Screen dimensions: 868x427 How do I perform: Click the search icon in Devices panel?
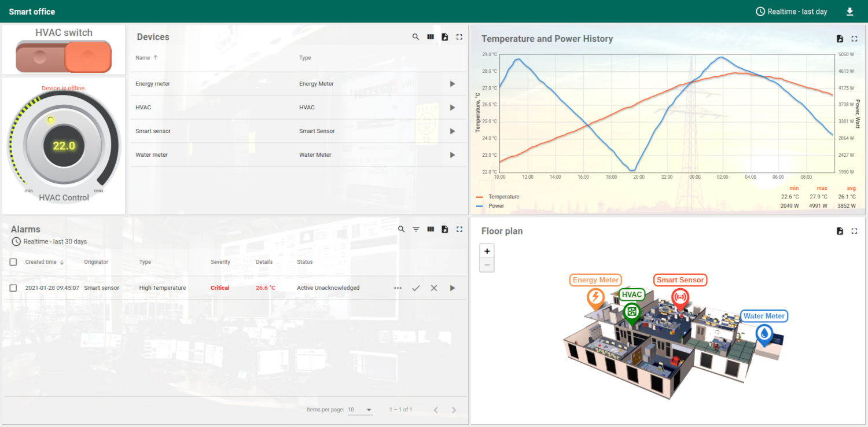pos(415,37)
